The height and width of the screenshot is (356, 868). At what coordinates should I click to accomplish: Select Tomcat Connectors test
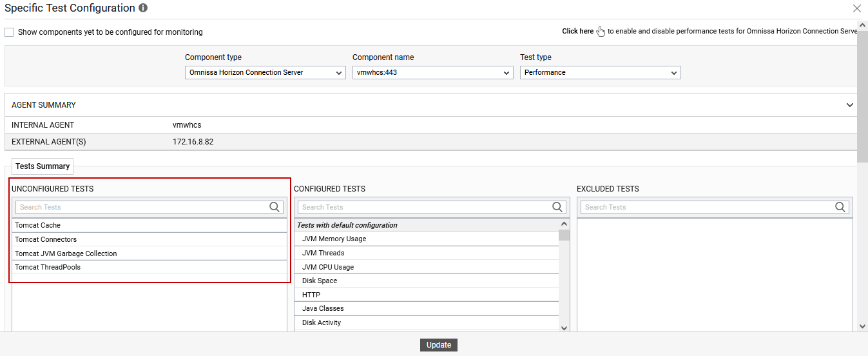tap(149, 239)
